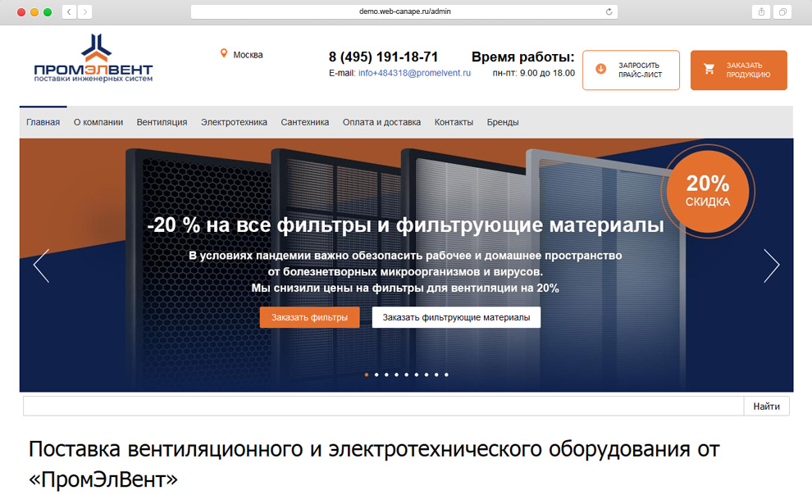Open the Вентиляция menu
Viewport: 812px width, 504px height.
(x=163, y=121)
